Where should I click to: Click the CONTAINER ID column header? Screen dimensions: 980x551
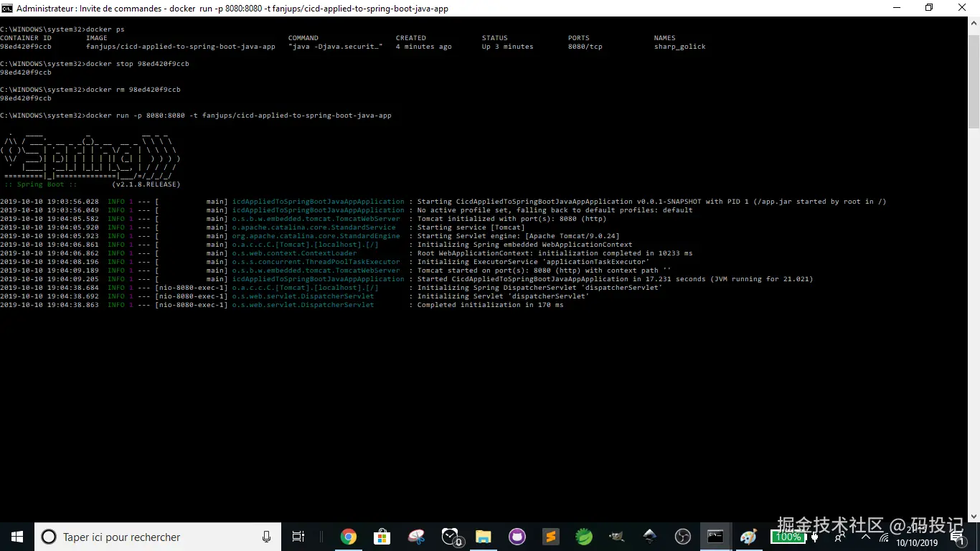[x=26, y=38]
